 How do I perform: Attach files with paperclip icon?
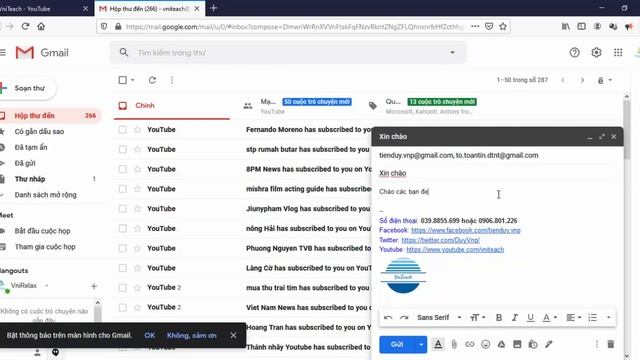(x=454, y=344)
